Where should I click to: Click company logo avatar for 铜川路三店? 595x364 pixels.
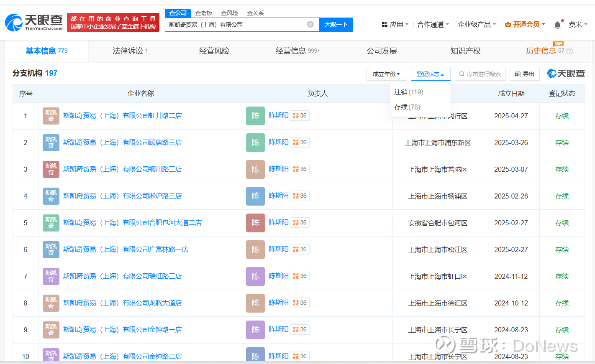pyautogui.click(x=51, y=169)
